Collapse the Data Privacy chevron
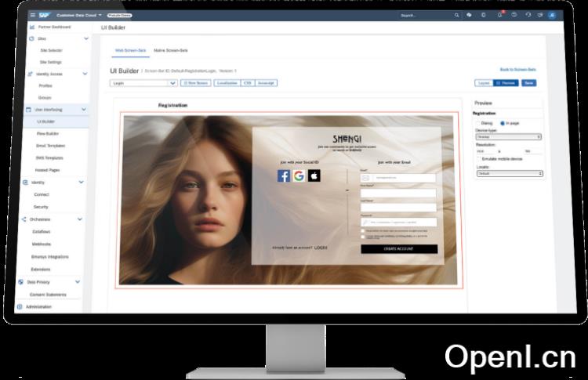The height and width of the screenshot is (380, 588). [78, 282]
